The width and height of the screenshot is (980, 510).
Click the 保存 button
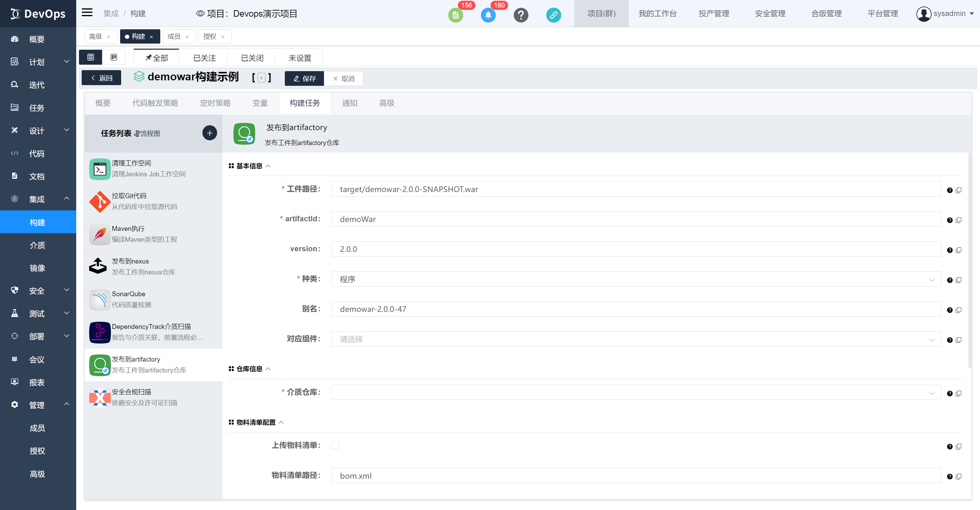coord(304,78)
